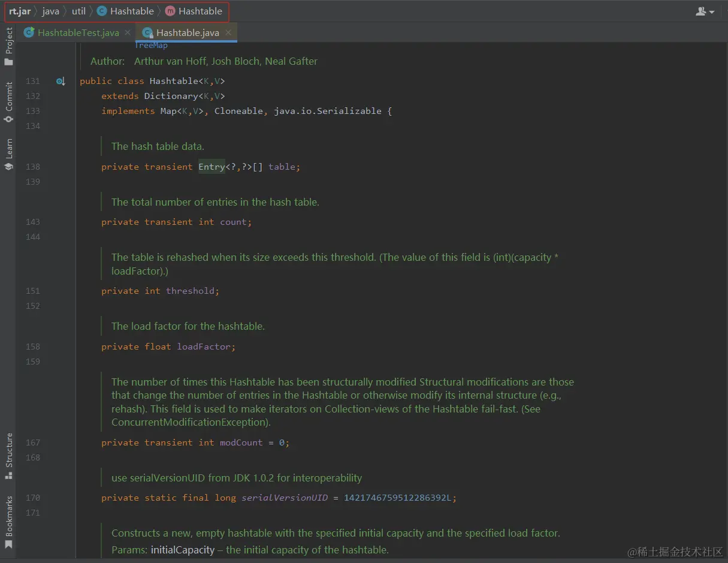The image size is (728, 563).
Task: Click line number 167 in gutter
Action: [33, 442]
